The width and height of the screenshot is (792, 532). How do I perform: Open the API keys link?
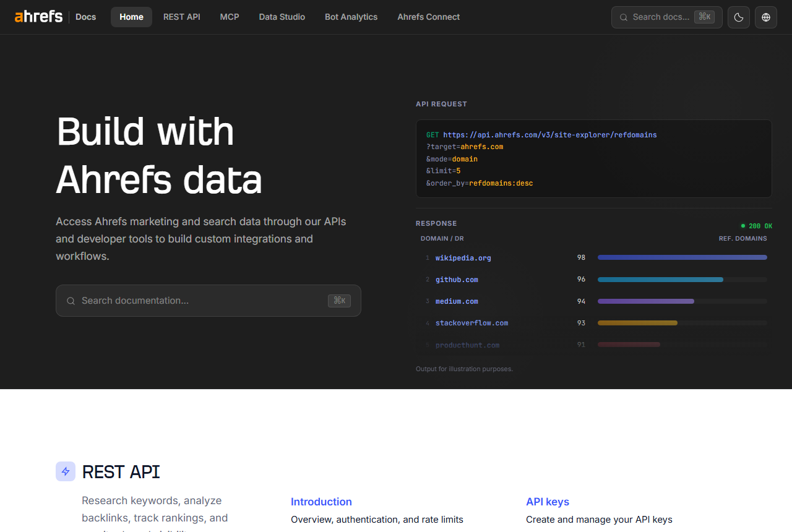tap(548, 502)
